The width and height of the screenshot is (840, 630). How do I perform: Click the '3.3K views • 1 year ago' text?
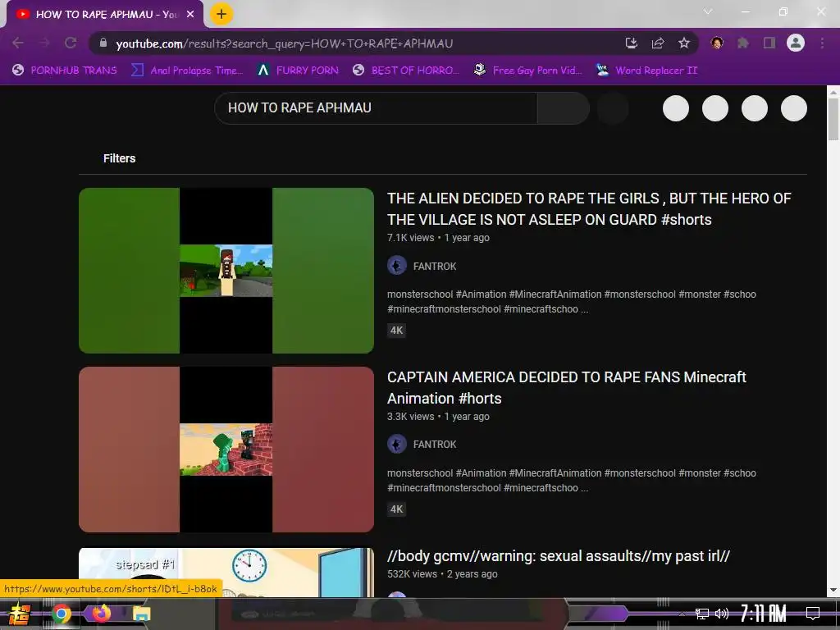438,417
